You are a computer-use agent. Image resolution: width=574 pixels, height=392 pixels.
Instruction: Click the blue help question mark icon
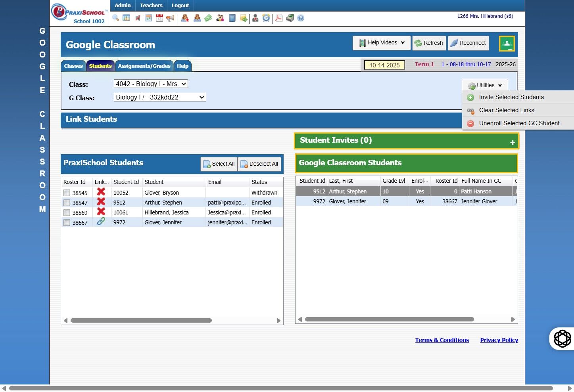click(301, 18)
